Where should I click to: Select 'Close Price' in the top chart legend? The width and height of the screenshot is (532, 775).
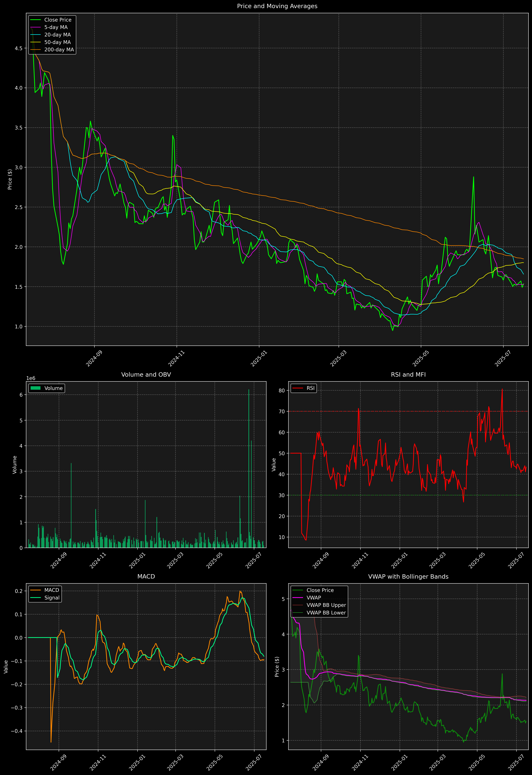tap(58, 20)
